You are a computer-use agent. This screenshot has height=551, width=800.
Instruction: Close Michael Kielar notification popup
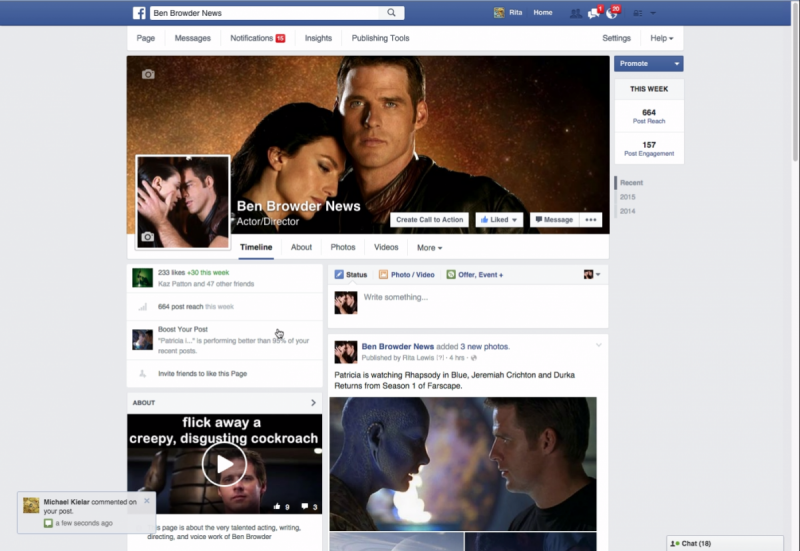147,500
